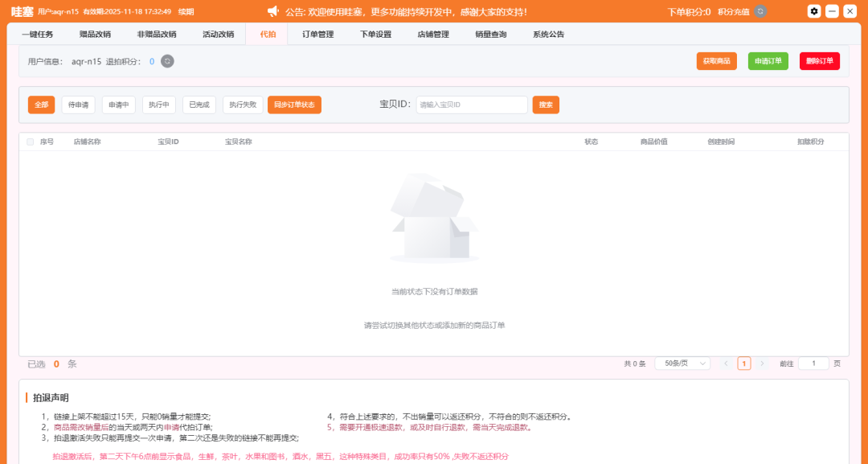Click the empty box placeholder image
The height and width of the screenshot is (464, 868).
coord(434,219)
